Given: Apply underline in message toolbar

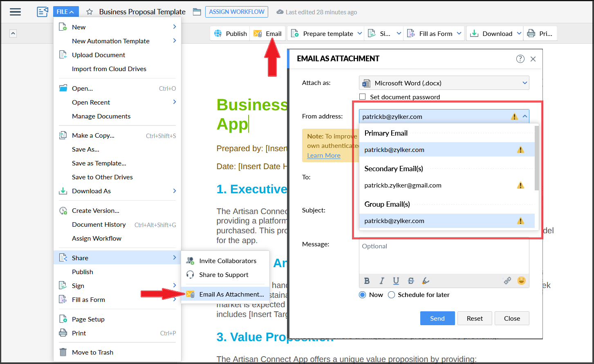Looking at the screenshot, I should (396, 281).
